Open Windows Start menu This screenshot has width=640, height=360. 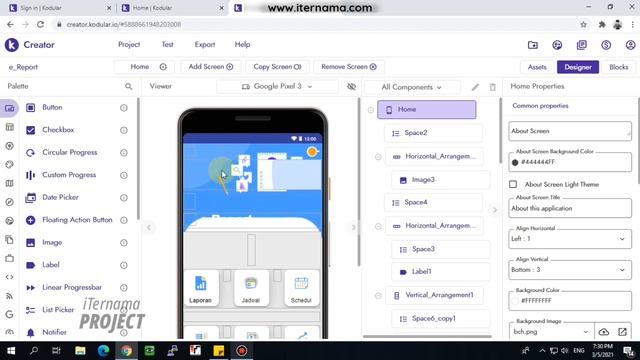pos(11,351)
